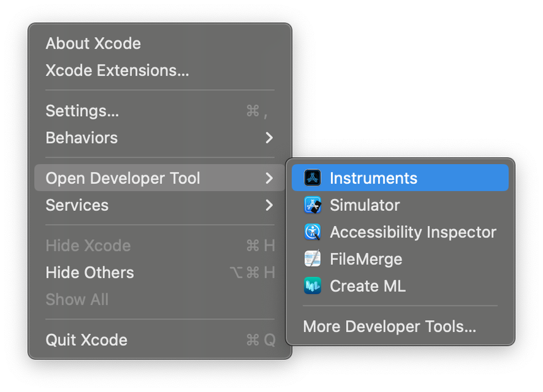Highlight the Open Developer Tool entry
The height and width of the screenshot is (392, 543).
point(122,178)
